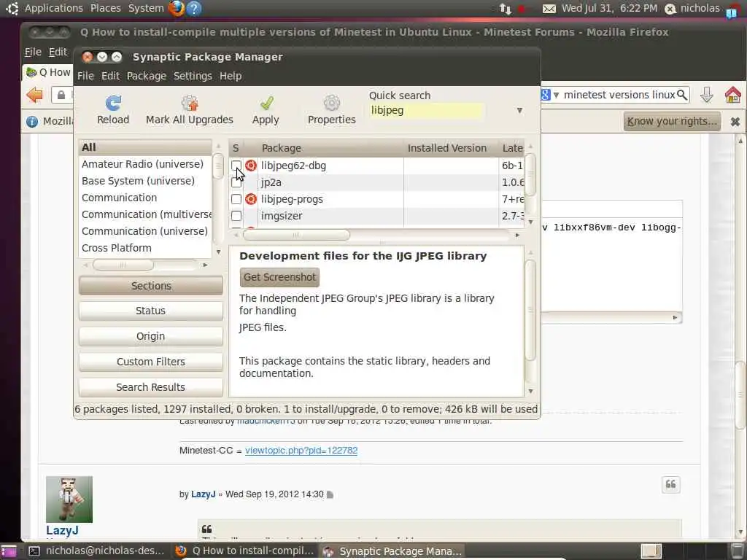Viewport: 747px width, 560px height.
Task: Open the Package menu
Action: click(x=147, y=76)
